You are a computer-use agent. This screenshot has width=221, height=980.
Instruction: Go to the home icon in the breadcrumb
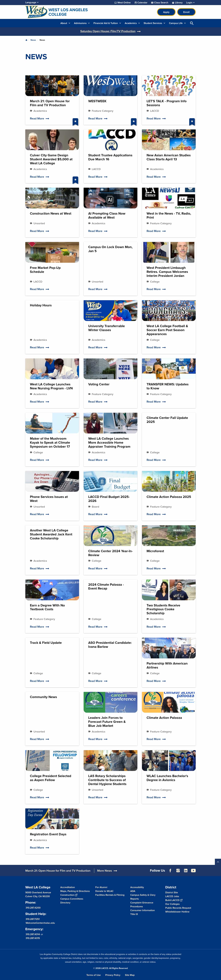27,40
